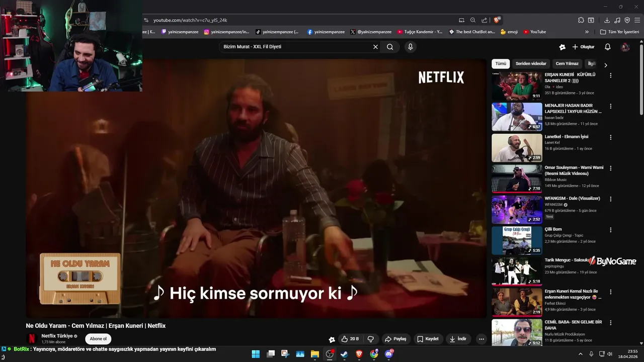Expand hidden bookmarks with the chevron
The height and width of the screenshot is (362, 644).
coord(587,32)
